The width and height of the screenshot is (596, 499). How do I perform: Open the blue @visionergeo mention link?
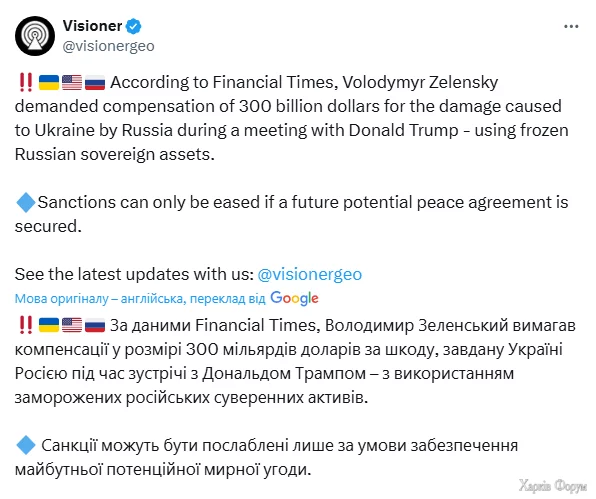point(309,274)
